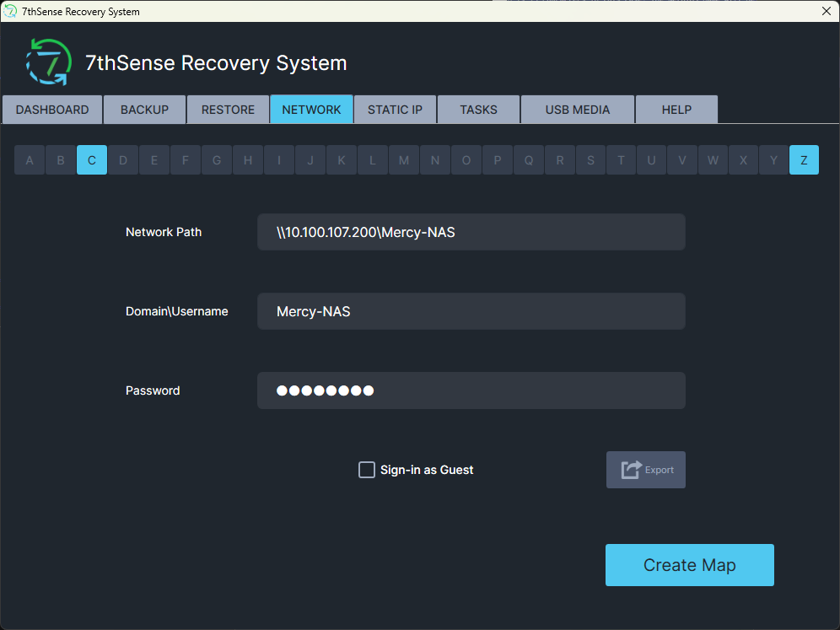Viewport: 840px width, 630px height.
Task: Go to the RESTORE tab
Action: click(x=229, y=110)
